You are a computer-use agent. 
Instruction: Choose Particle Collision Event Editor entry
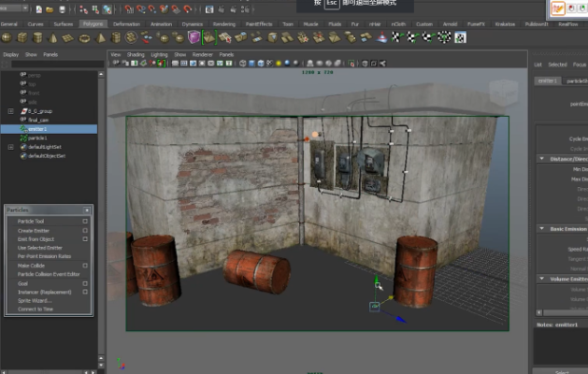(49, 274)
